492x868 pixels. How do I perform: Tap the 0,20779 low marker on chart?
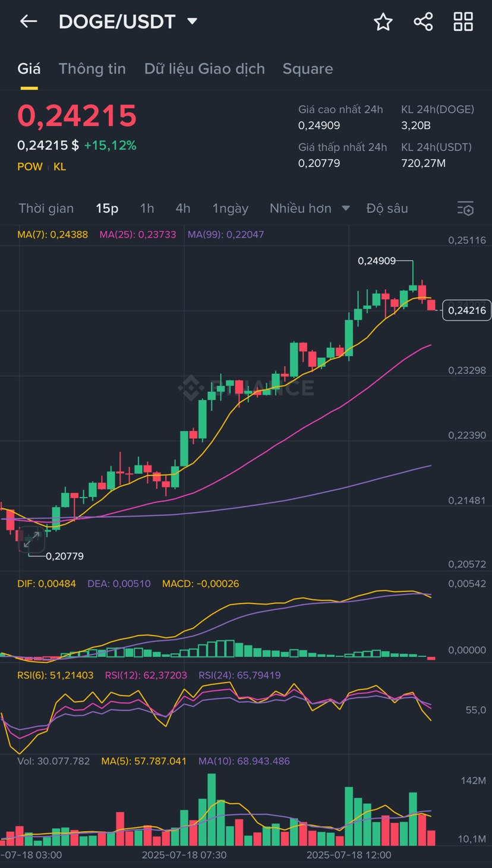[65, 556]
